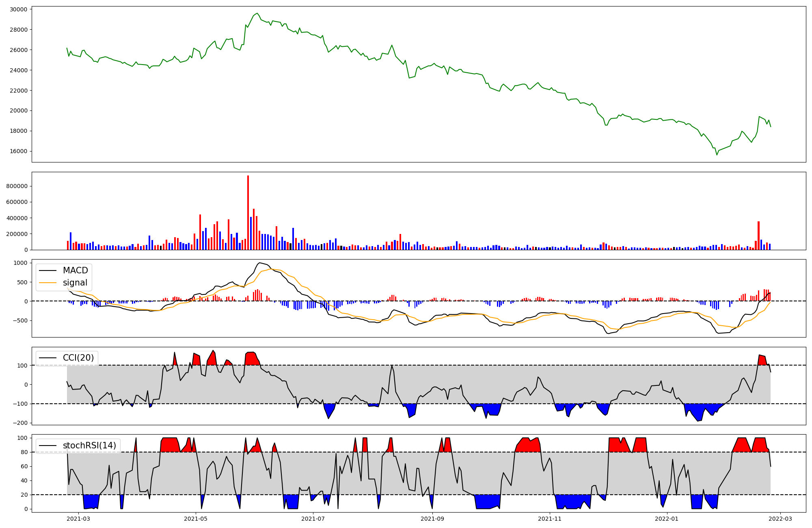The width and height of the screenshot is (812, 528).
Task: Click the CCI(20) legend entry
Action: click(x=78, y=358)
